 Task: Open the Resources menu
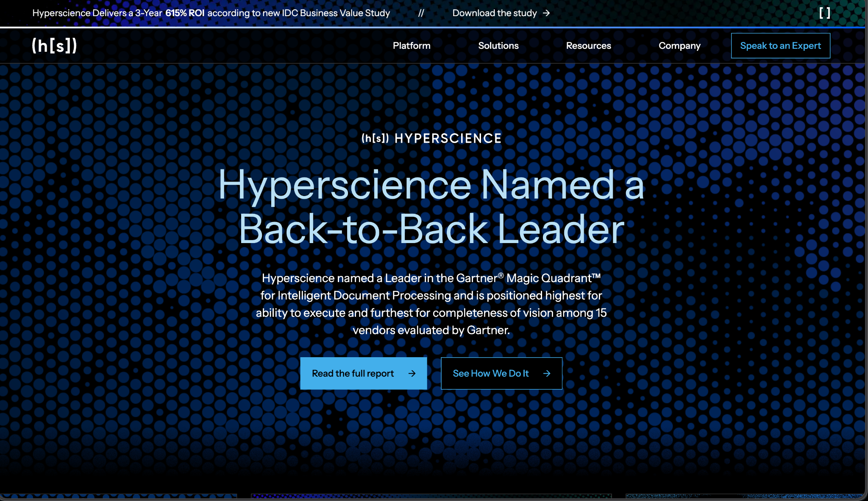(x=588, y=45)
